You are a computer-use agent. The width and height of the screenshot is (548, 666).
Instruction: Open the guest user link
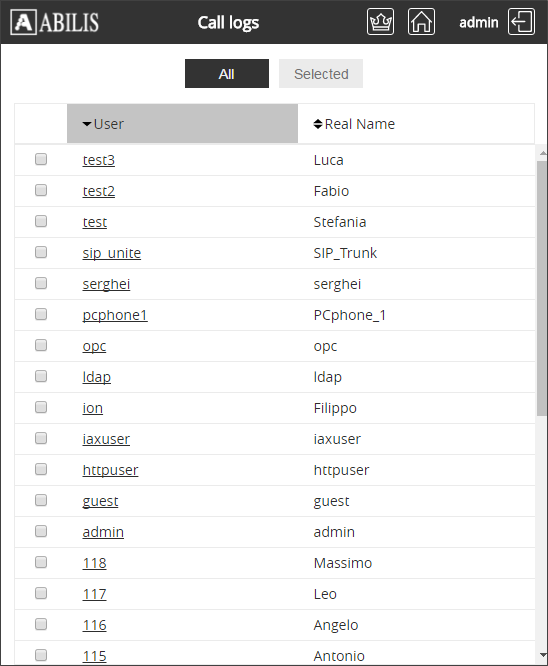click(x=100, y=501)
